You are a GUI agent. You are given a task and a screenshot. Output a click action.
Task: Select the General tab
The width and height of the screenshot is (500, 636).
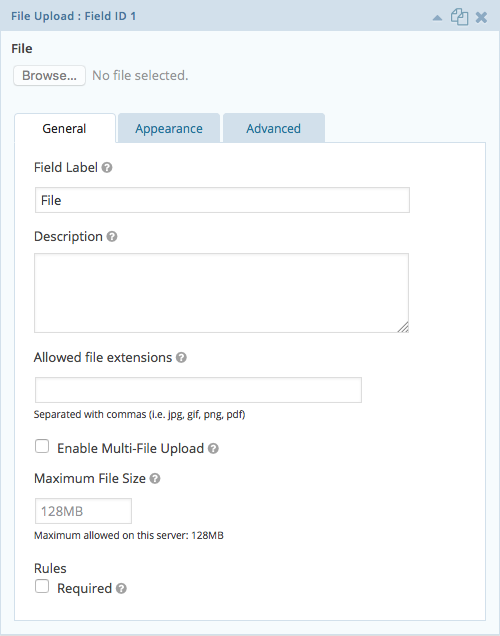(x=65, y=128)
